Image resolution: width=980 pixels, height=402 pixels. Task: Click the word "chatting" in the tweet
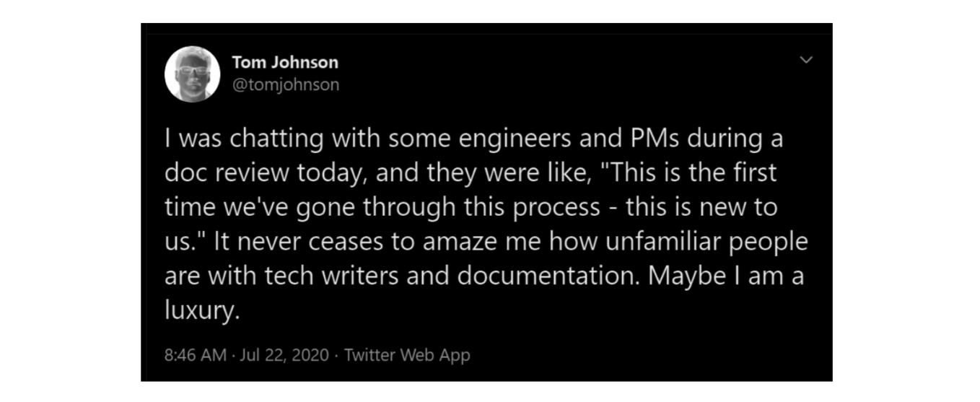[277, 139]
